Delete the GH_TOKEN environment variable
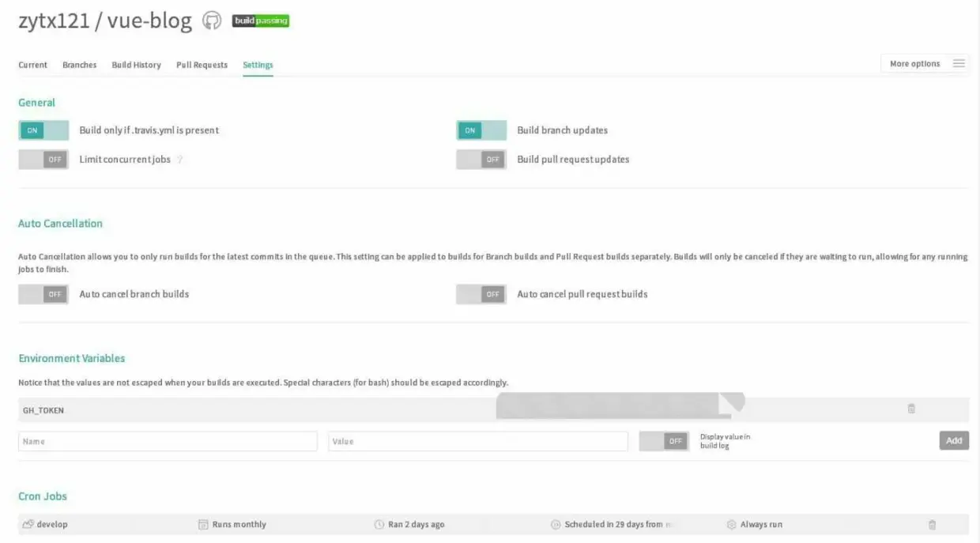The width and height of the screenshot is (980, 543). click(x=911, y=409)
